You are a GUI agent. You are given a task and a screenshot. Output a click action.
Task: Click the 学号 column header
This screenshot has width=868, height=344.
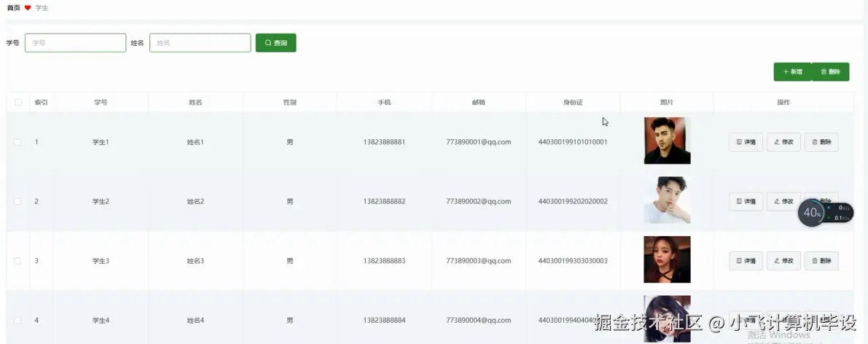100,103
